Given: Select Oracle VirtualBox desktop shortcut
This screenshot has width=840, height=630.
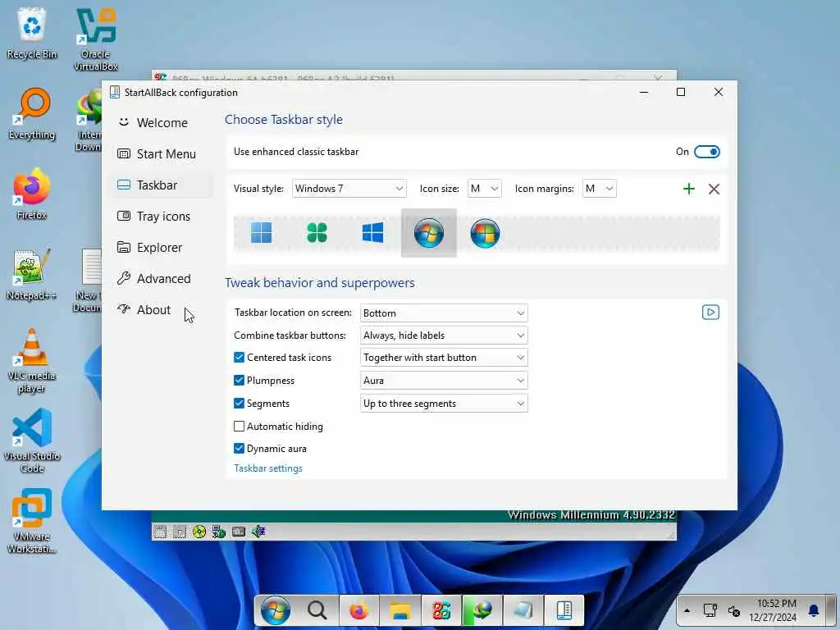Looking at the screenshot, I should 96,39.
